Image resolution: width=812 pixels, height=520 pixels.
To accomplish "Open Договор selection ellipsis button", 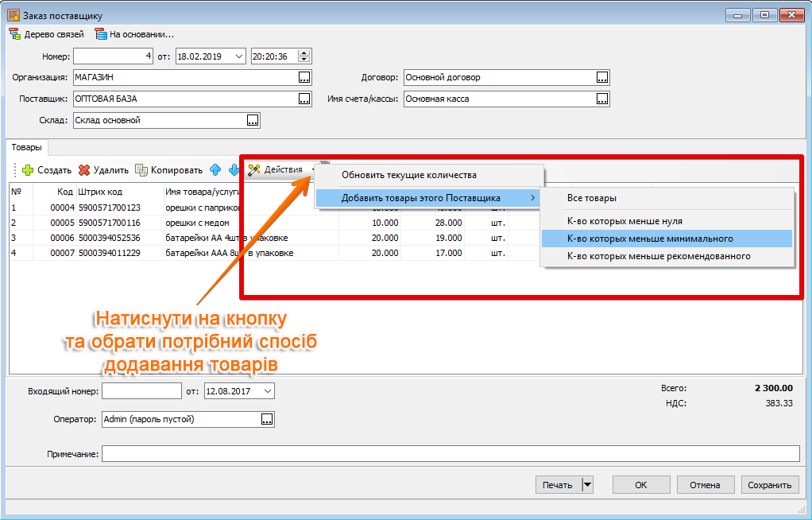I will (x=602, y=77).
